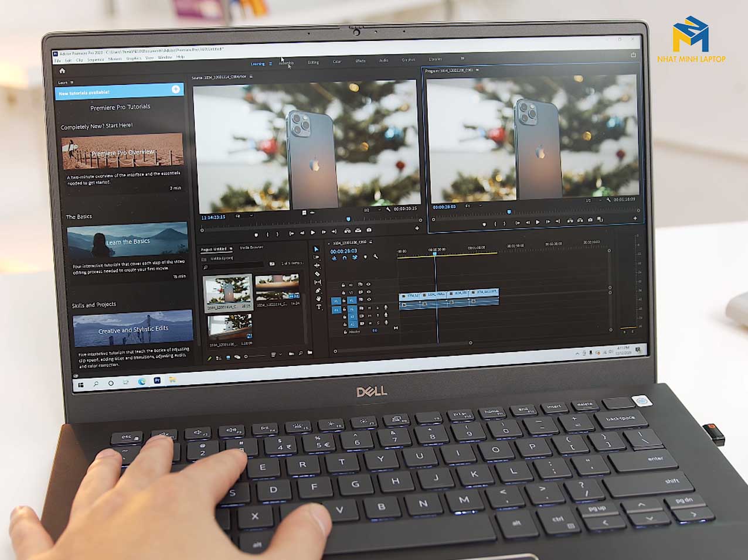The image size is (748, 560).
Task: Switch to the Effects workspace tab
Action: pos(361,61)
